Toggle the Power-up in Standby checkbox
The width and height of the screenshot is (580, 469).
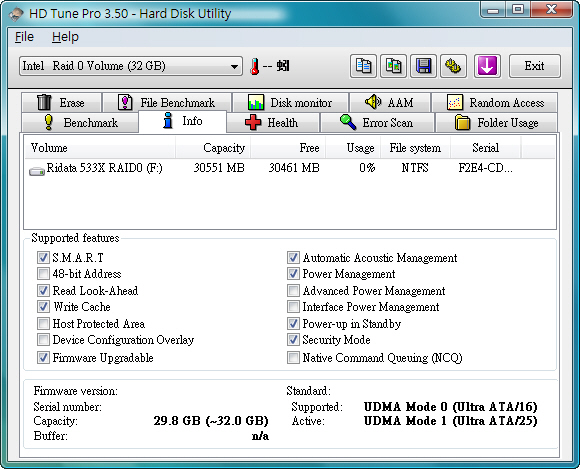pyautogui.click(x=293, y=324)
